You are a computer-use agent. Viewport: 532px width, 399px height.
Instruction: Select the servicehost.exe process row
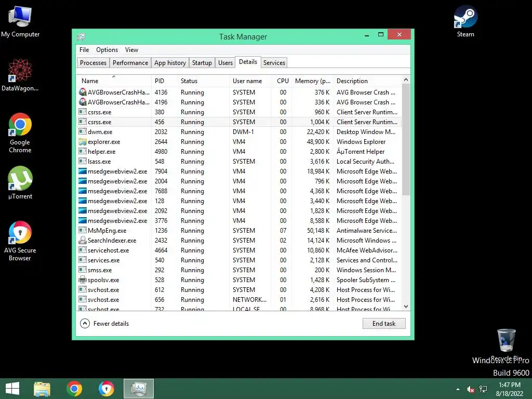tap(239, 250)
